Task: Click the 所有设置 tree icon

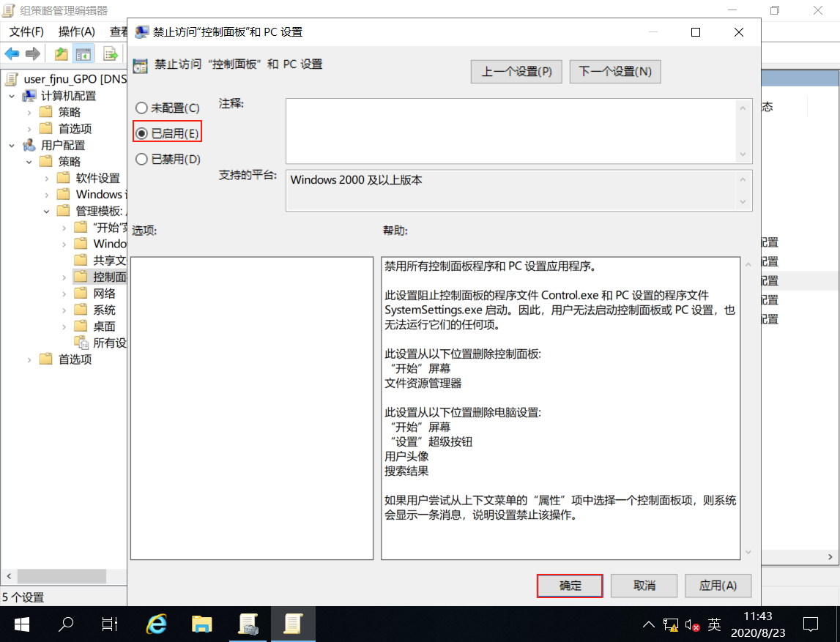Action: click(81, 343)
